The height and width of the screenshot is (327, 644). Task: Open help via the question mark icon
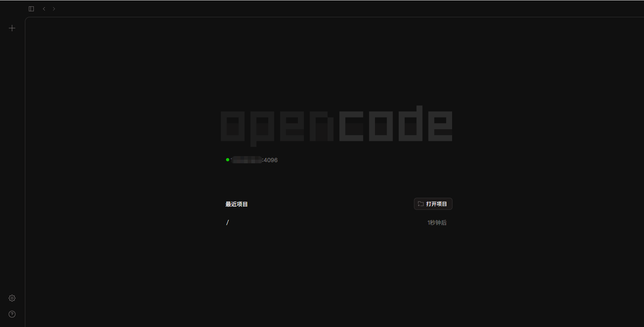point(12,314)
